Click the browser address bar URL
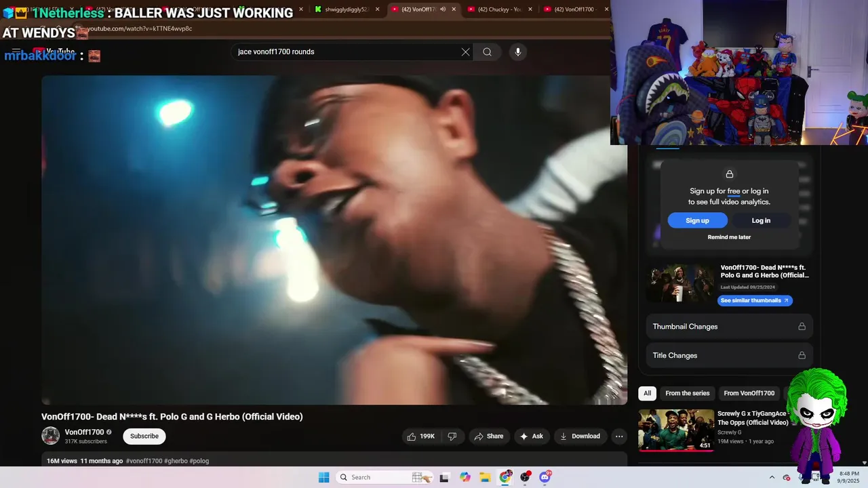Image resolution: width=868 pixels, height=488 pixels. point(140,28)
